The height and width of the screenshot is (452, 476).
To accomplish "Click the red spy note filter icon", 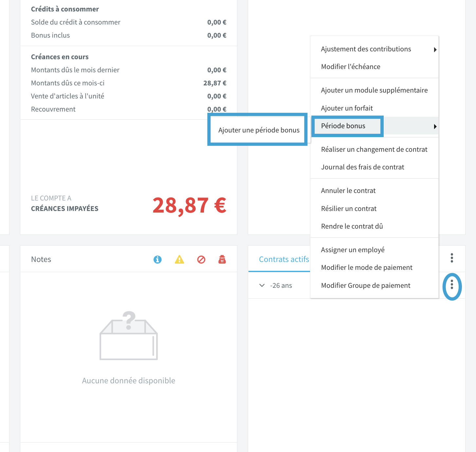I will (x=222, y=259).
